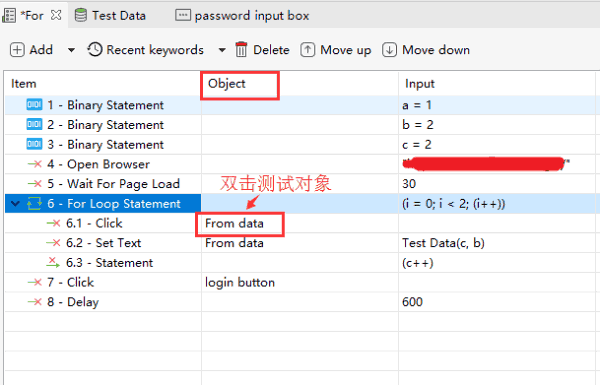The image size is (600, 385).
Task: Collapse the For Loop Statement row
Action: click(15, 204)
